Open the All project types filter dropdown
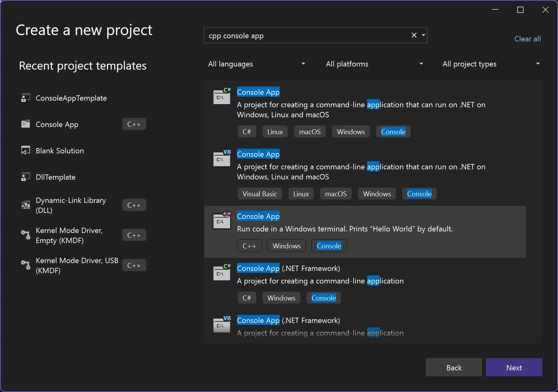 click(491, 64)
